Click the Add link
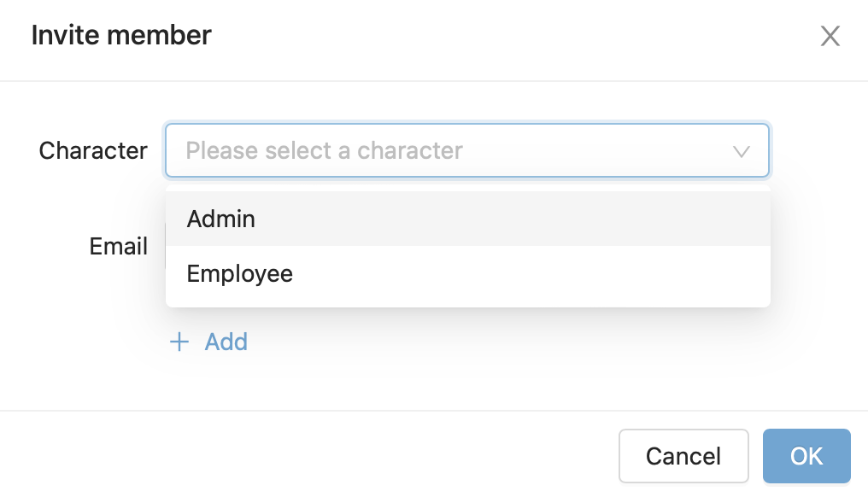This screenshot has height=497, width=868. click(226, 342)
